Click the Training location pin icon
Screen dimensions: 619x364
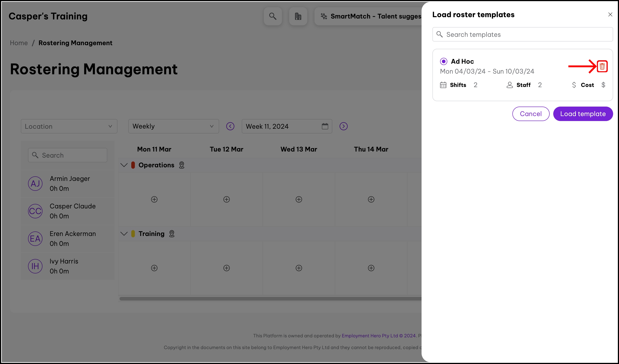[172, 234]
